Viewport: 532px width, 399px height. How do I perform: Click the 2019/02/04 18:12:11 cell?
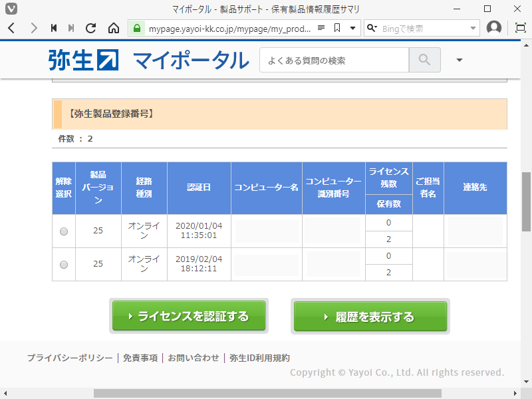[x=199, y=264]
